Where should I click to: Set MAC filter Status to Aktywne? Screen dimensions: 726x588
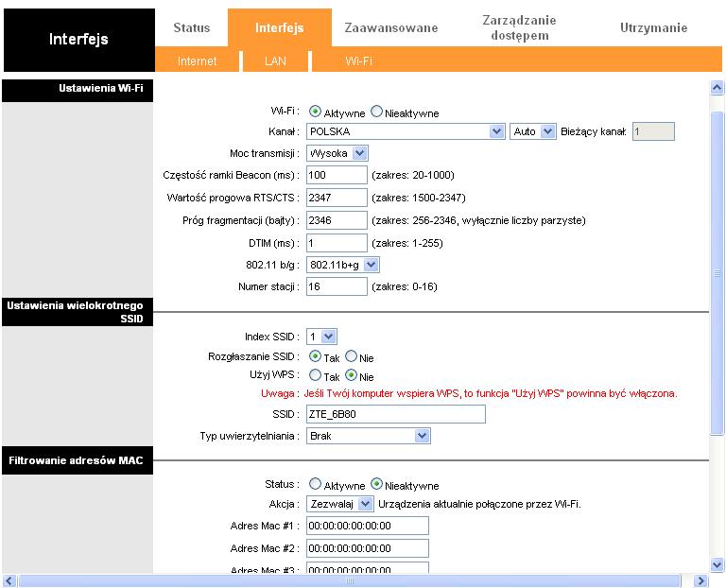[x=315, y=484]
